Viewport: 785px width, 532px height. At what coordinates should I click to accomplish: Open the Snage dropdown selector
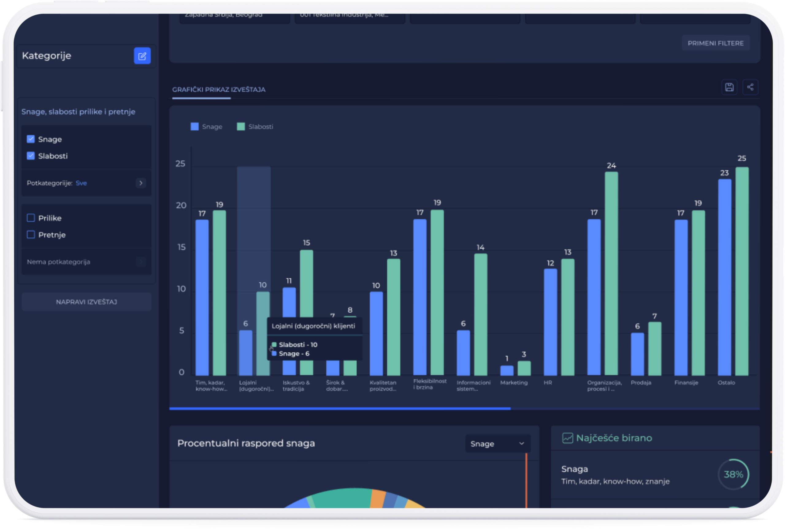click(498, 443)
